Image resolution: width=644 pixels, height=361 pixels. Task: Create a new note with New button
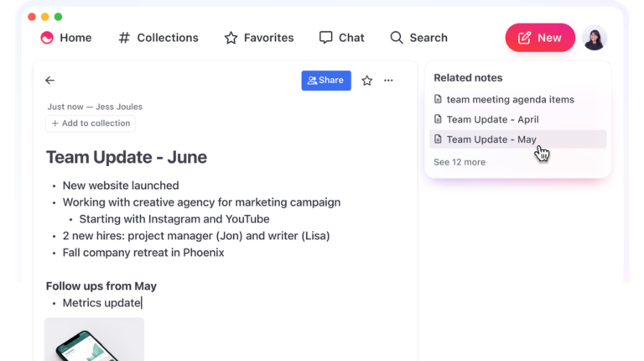(539, 38)
